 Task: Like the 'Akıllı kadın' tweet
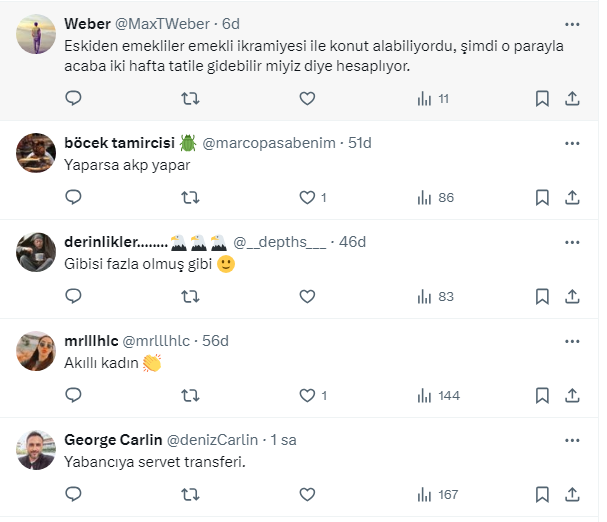[308, 395]
